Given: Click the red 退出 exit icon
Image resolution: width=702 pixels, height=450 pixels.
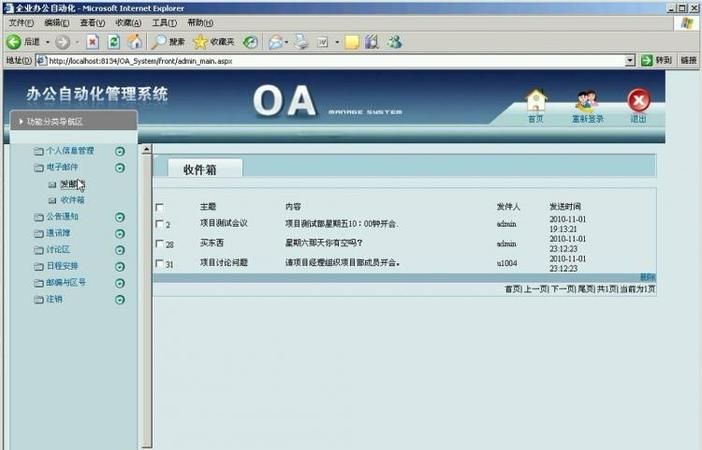Looking at the screenshot, I should pyautogui.click(x=639, y=100).
